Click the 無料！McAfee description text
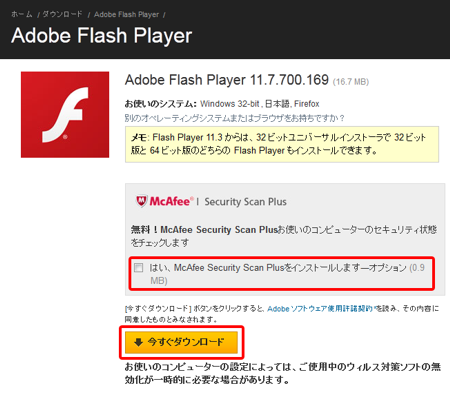The image size is (450, 393). coord(284,236)
